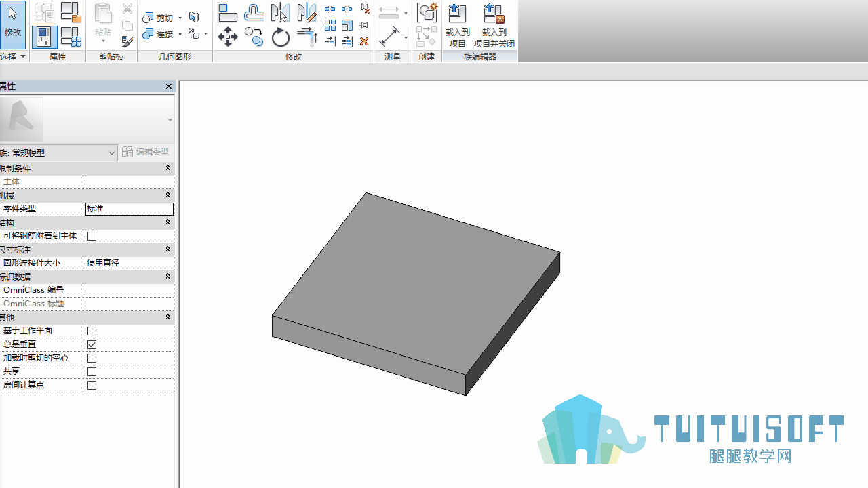This screenshot has width=868, height=488.
Task: Click the 编辑类型 button
Action: click(x=146, y=152)
